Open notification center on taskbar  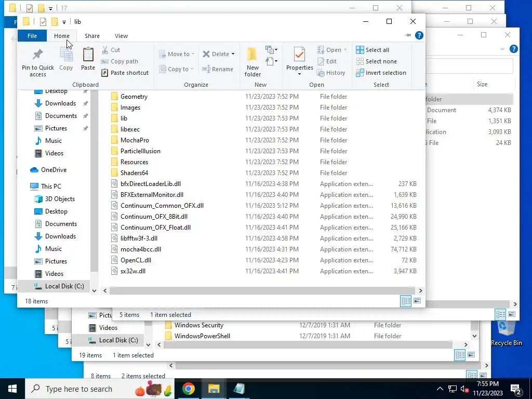point(516,389)
